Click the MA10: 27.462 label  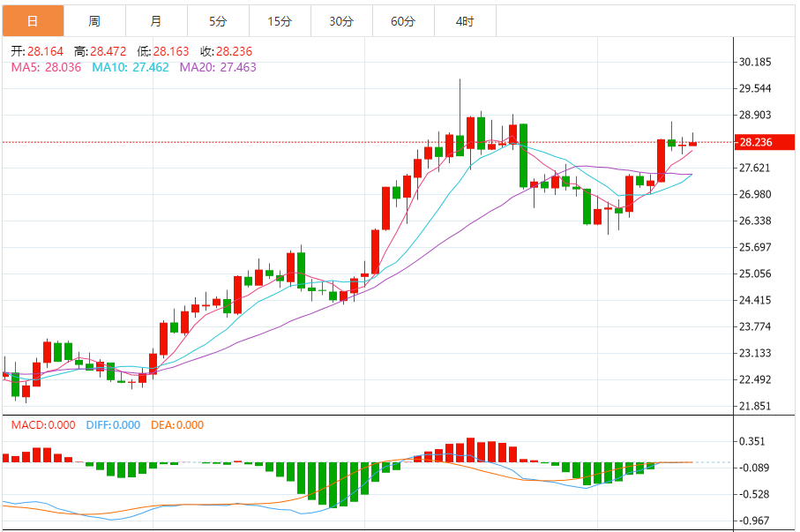pos(131,67)
